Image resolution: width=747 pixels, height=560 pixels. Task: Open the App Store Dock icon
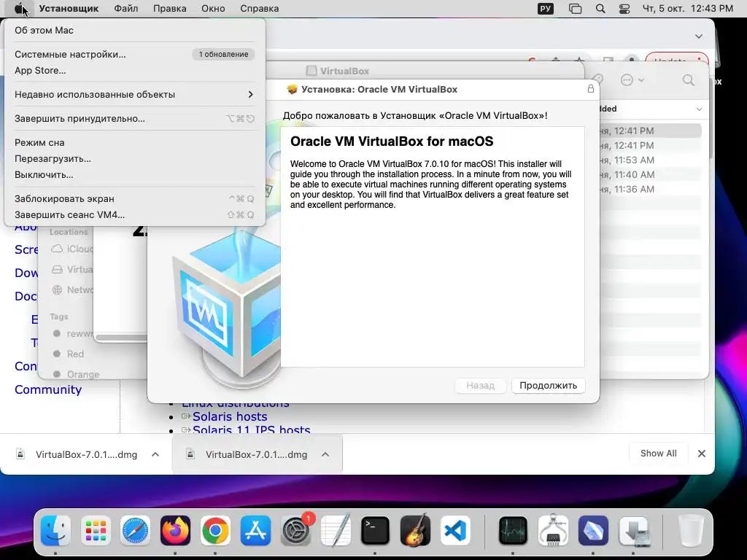[255, 531]
